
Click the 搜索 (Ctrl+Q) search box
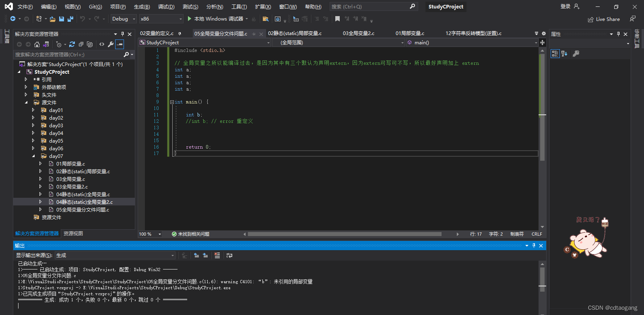click(x=374, y=7)
